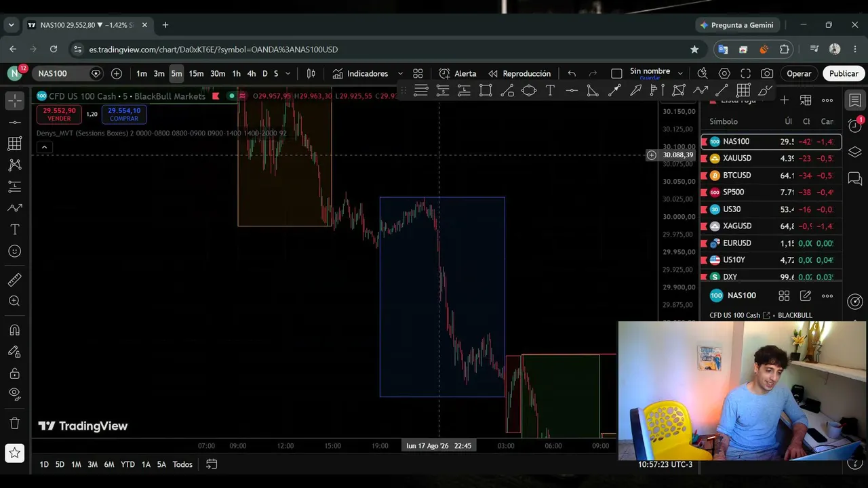This screenshot has height=488, width=868.
Task: Toggle the favorites star toolbar
Action: tap(14, 453)
